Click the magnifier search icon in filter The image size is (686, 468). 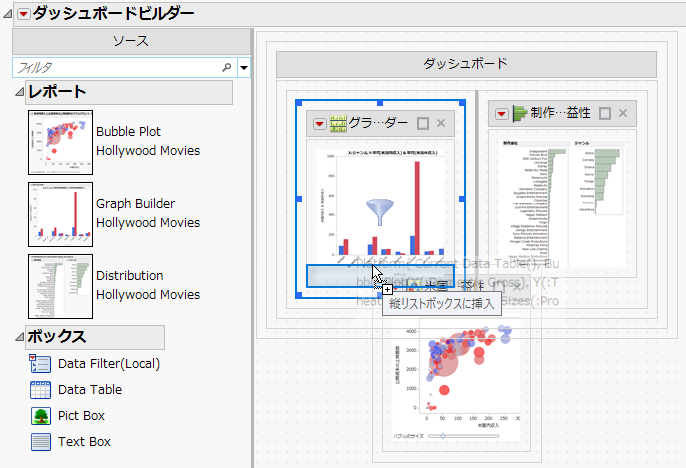pyautogui.click(x=227, y=67)
